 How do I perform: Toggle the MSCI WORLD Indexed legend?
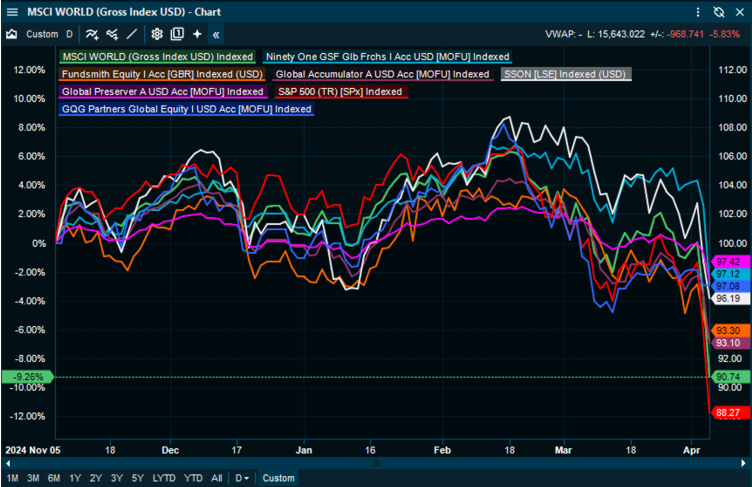158,57
